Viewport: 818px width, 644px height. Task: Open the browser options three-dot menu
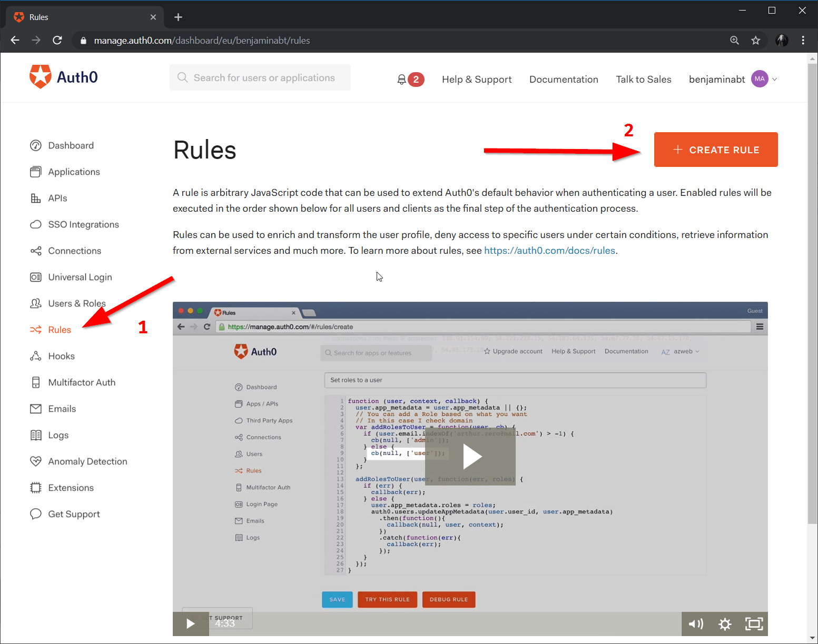(x=803, y=41)
